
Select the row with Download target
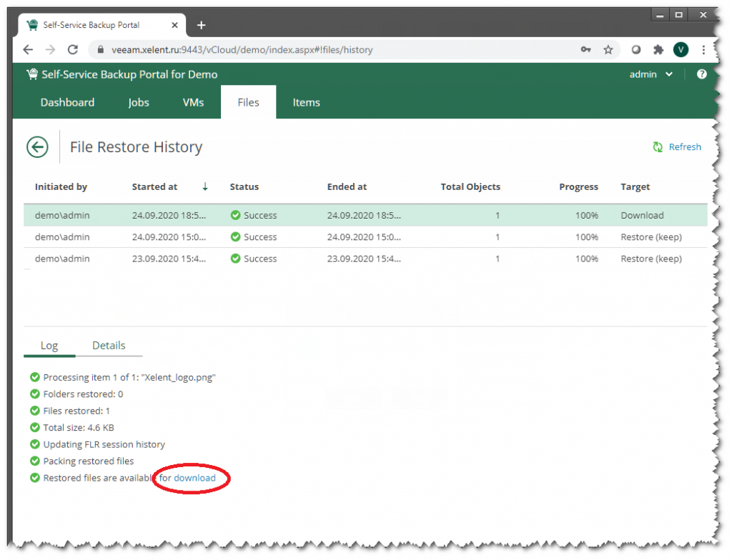365,215
